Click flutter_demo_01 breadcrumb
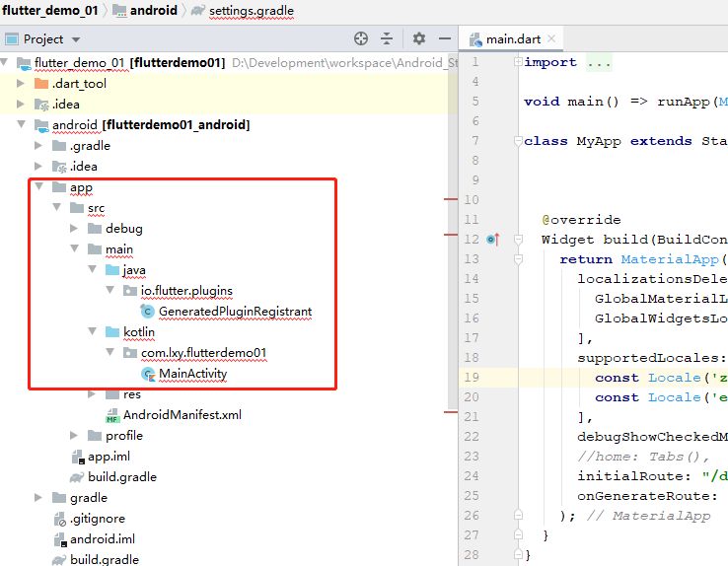Viewport: 728px width, 566px height. click(x=50, y=10)
